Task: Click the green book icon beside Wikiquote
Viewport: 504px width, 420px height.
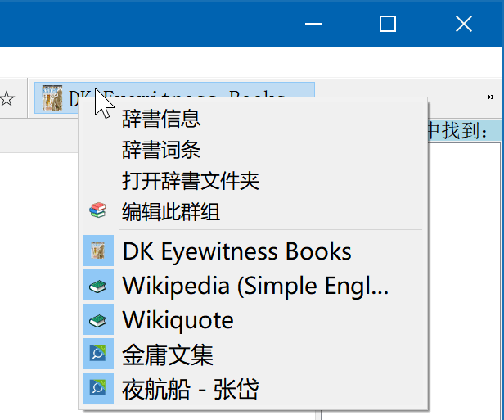Action: 98,319
